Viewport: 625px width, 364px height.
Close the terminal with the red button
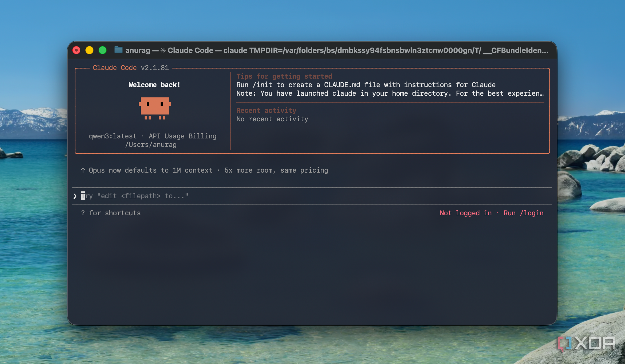click(76, 50)
